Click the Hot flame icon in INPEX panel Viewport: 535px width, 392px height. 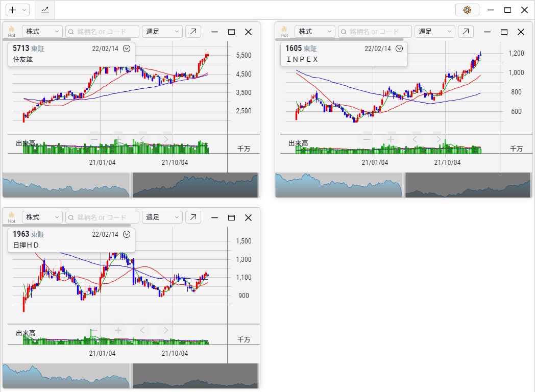(284, 31)
